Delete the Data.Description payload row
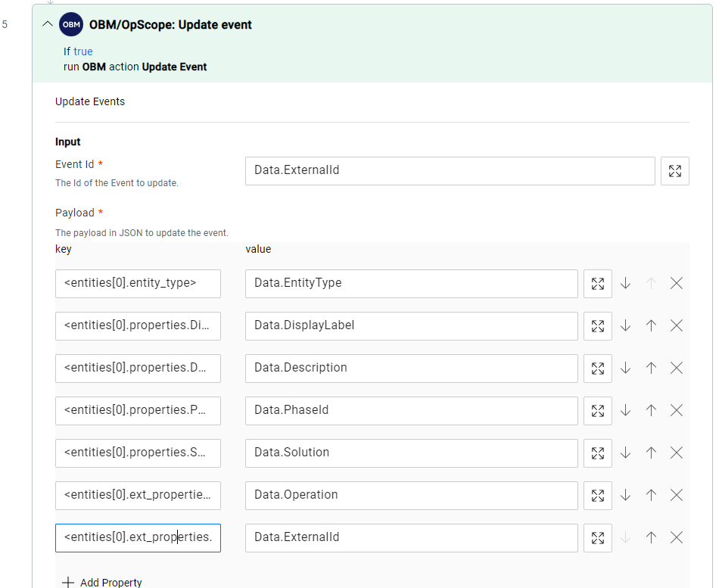722x588 pixels. [676, 368]
